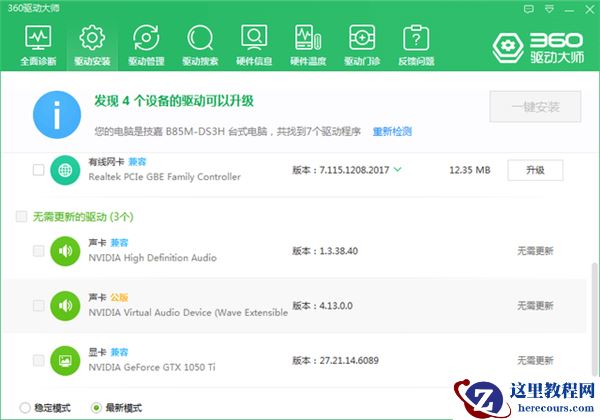Click 升级 for Realtek network card
This screenshot has height=420, width=600.
[x=535, y=170]
